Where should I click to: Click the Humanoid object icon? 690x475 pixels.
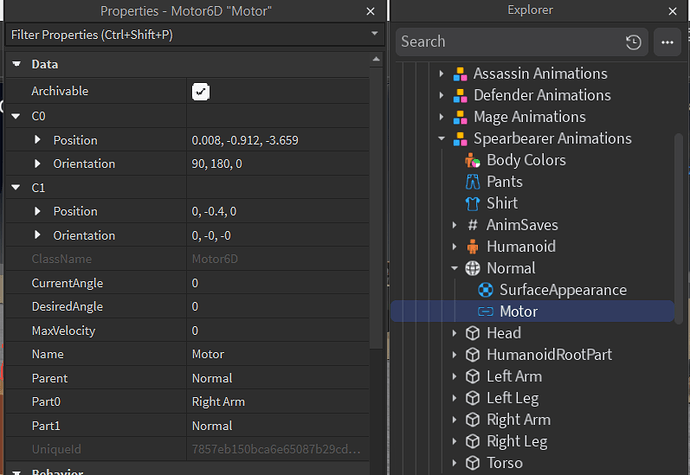point(474,247)
